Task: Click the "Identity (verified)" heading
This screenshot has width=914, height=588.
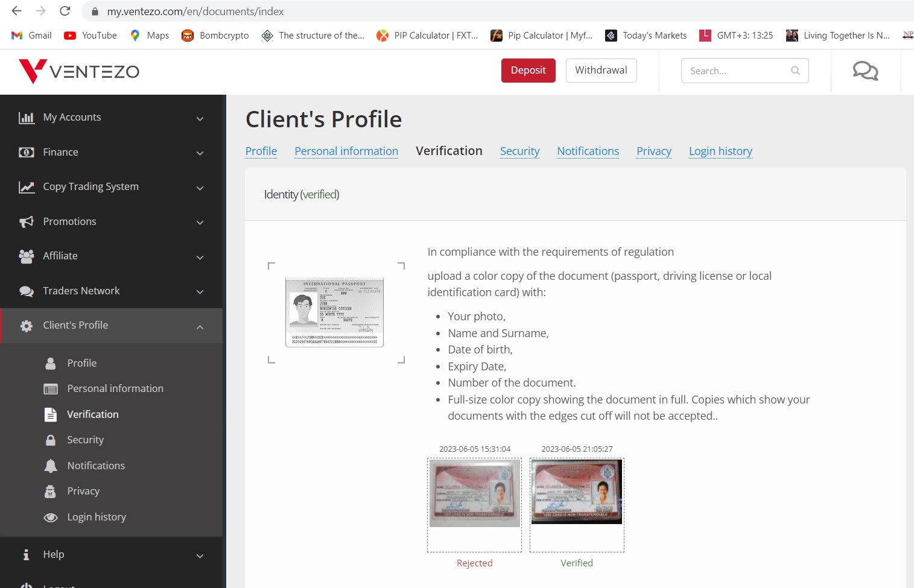Action: tap(302, 195)
